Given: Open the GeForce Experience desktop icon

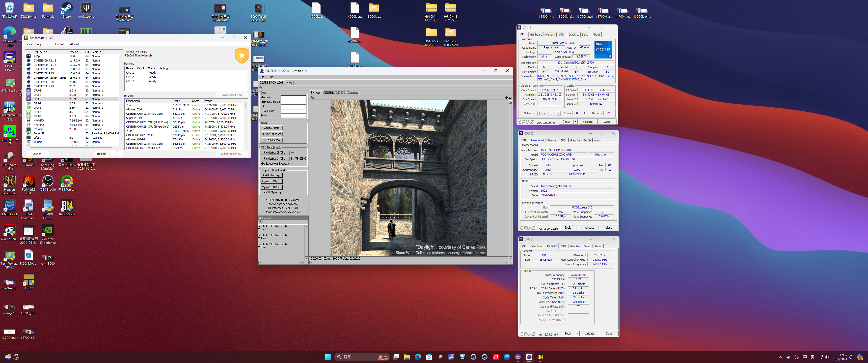Looking at the screenshot, I should [x=48, y=234].
